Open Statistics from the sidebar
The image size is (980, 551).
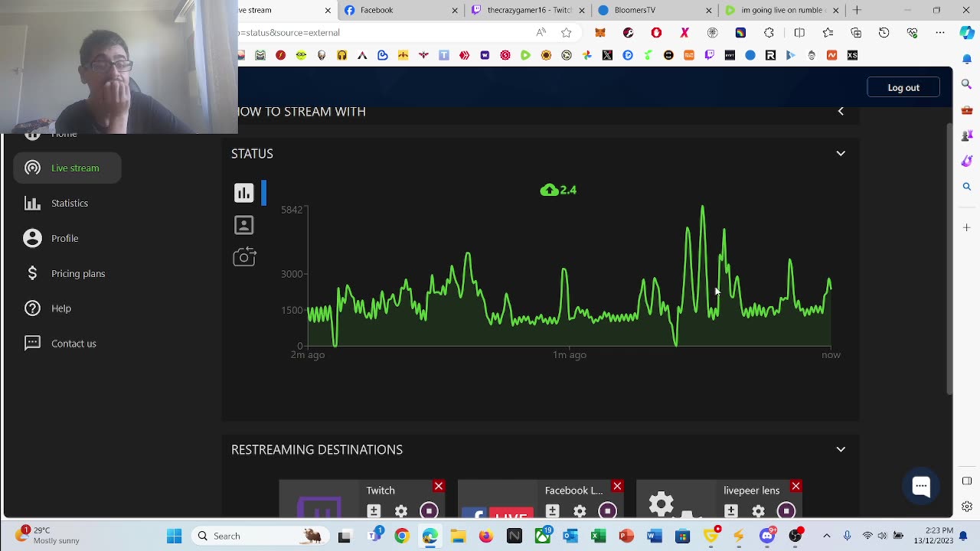pos(70,203)
